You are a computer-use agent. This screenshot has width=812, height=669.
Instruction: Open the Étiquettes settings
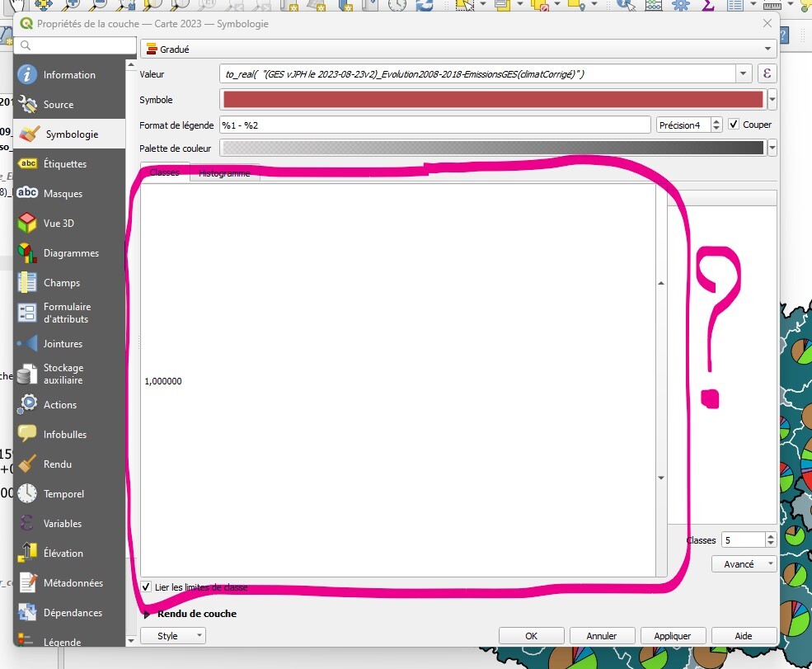pyautogui.click(x=64, y=164)
